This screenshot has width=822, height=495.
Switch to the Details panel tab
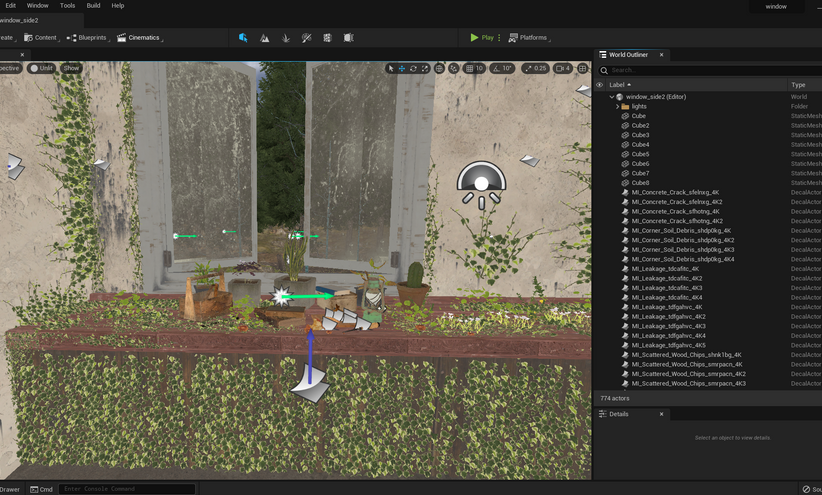(620, 414)
